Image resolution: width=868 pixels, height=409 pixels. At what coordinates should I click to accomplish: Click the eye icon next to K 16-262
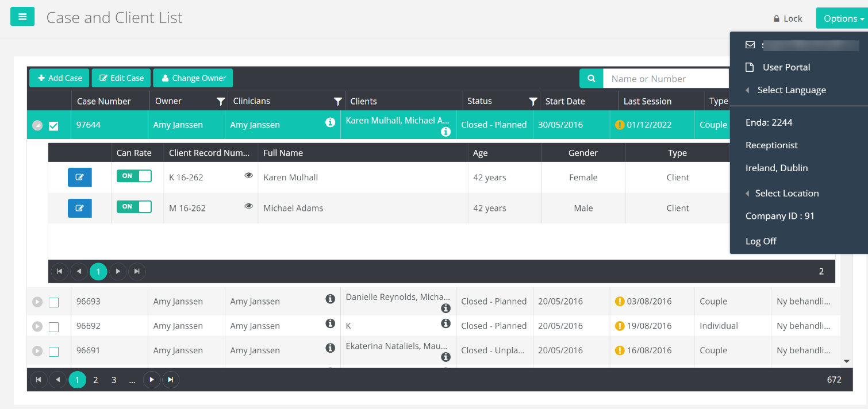[248, 175]
